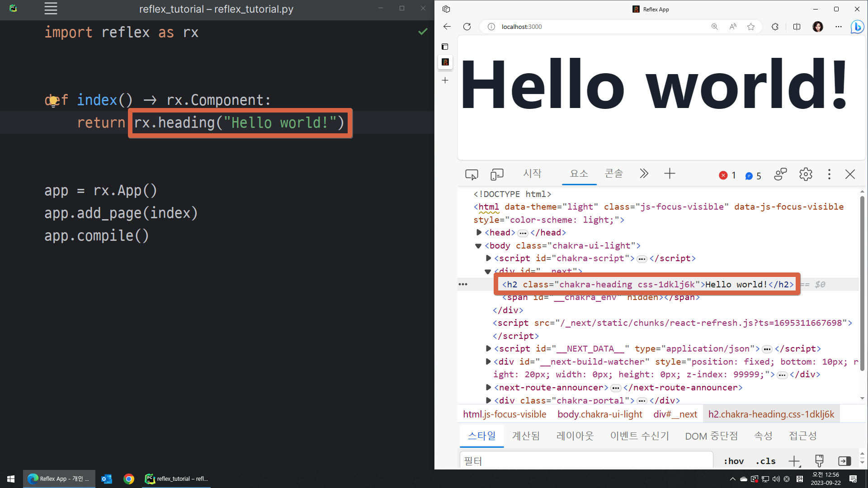Toggle :hov element state panel
The height and width of the screenshot is (488, 868).
pos(734,461)
